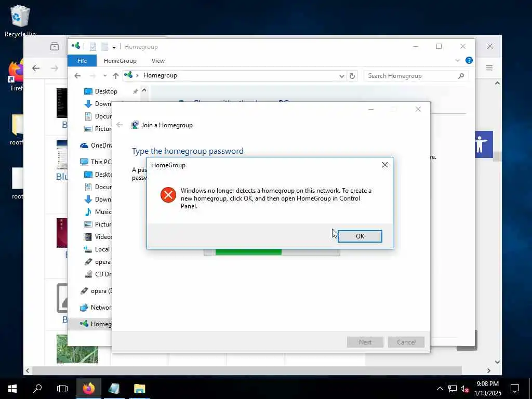Click Homegroup in the address bar
The width and height of the screenshot is (532, 399).
[160, 75]
